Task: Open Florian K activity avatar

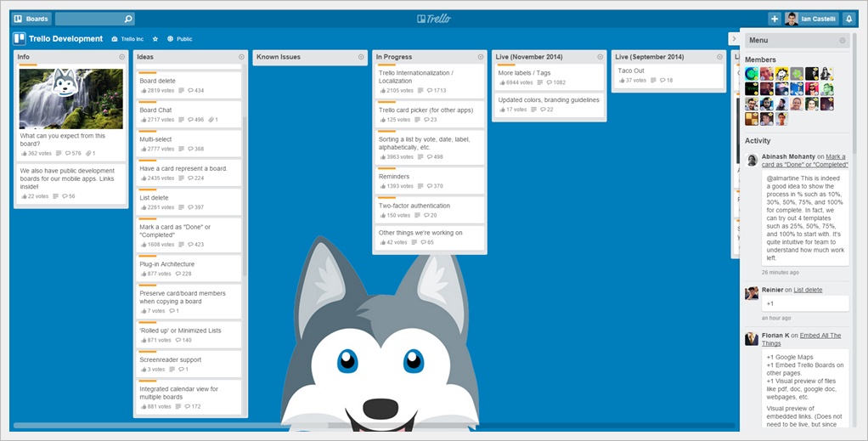Action: pyautogui.click(x=751, y=338)
